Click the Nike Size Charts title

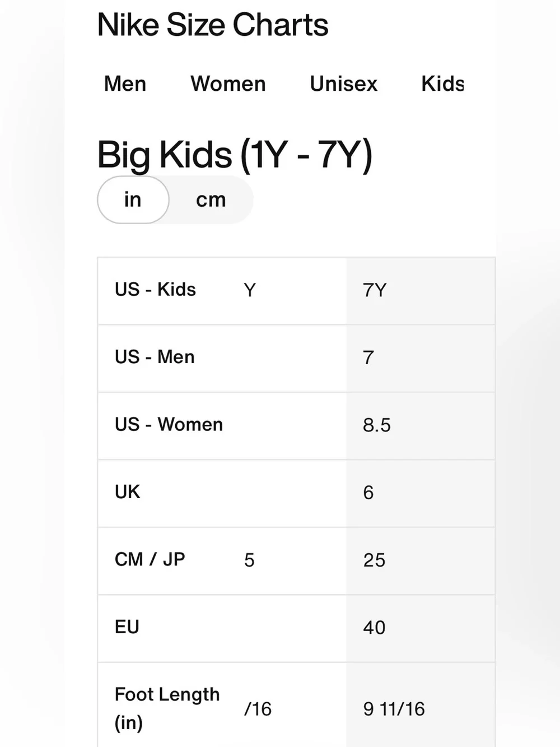tap(213, 25)
